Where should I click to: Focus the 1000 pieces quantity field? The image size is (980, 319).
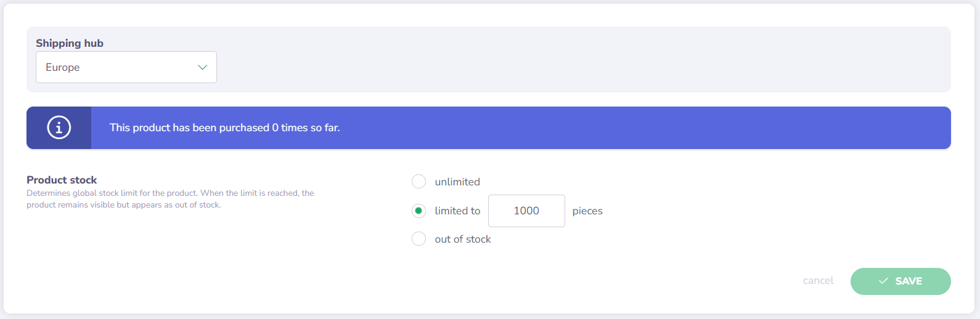(526, 211)
